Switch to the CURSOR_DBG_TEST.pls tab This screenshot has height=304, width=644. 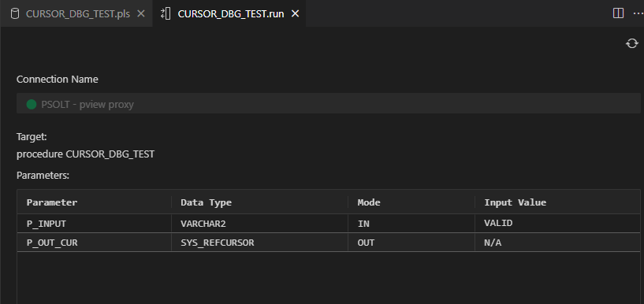(77, 14)
